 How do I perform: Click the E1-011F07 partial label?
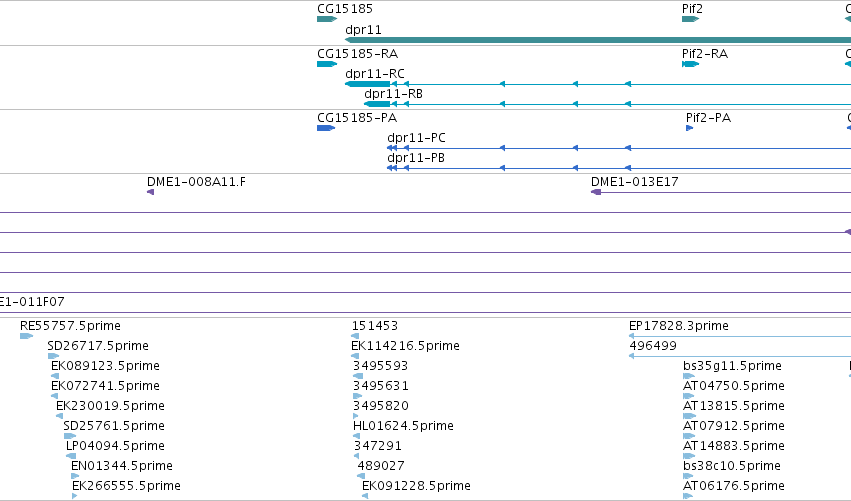coord(32,302)
